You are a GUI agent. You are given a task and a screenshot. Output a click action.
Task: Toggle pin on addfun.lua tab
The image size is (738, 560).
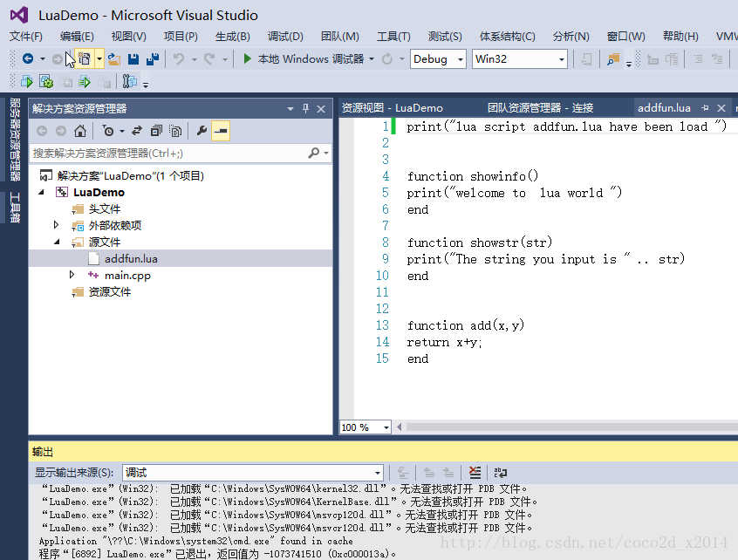(x=705, y=108)
